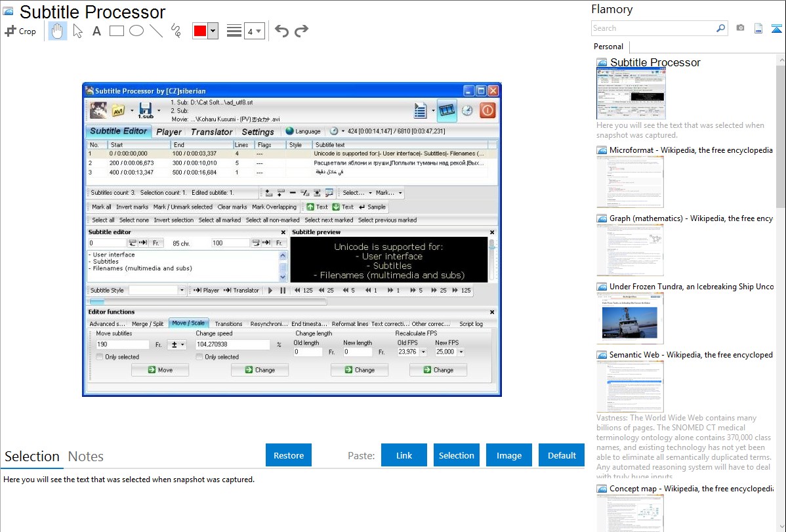The height and width of the screenshot is (532, 786).
Task: Open the Mark... dropdown menu
Action: [389, 193]
